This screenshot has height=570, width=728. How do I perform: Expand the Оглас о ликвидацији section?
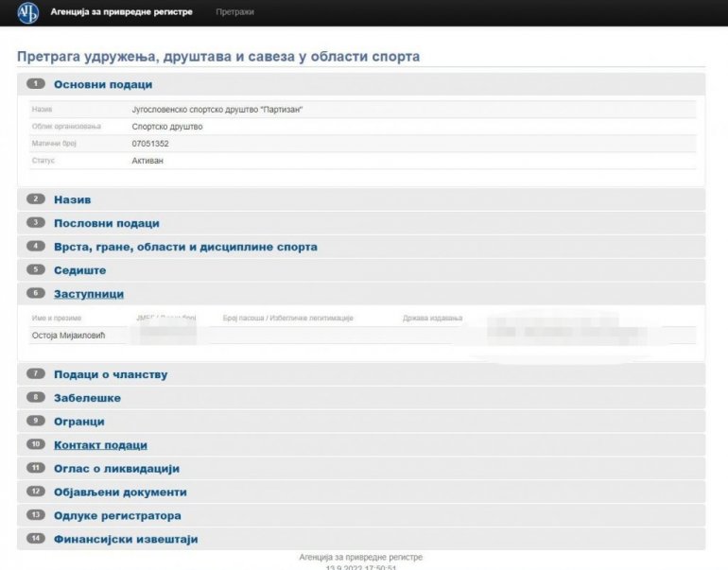(116, 468)
